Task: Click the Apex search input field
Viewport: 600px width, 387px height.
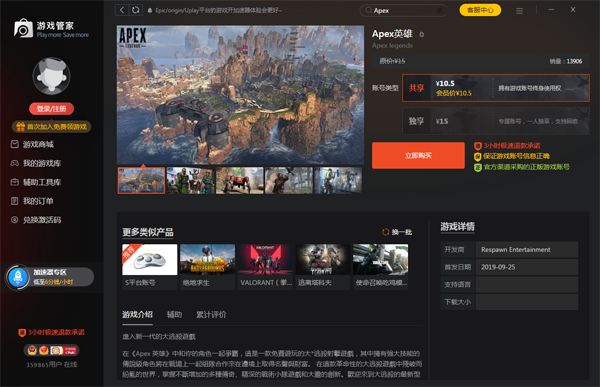Action: click(x=404, y=10)
